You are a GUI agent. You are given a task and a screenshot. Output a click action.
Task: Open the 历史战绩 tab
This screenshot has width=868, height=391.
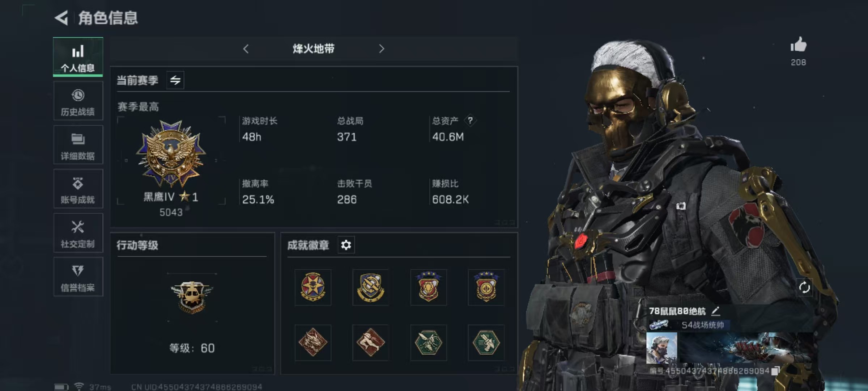tap(78, 101)
